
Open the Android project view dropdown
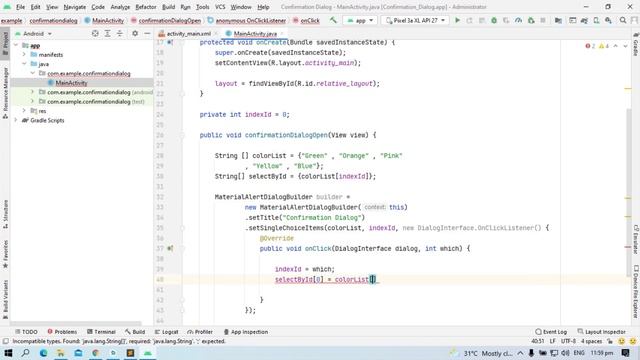point(33,33)
